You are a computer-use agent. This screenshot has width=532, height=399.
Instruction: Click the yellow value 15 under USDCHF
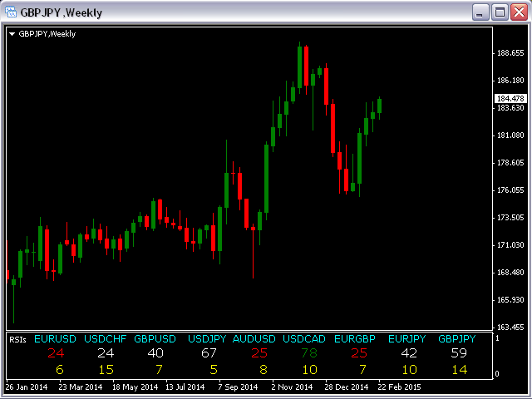point(106,369)
